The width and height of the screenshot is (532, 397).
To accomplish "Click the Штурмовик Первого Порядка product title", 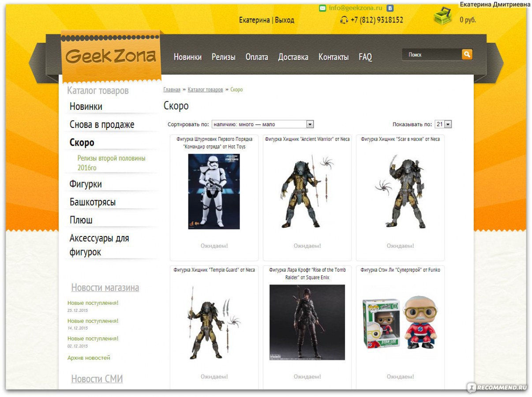I will pyautogui.click(x=214, y=143).
